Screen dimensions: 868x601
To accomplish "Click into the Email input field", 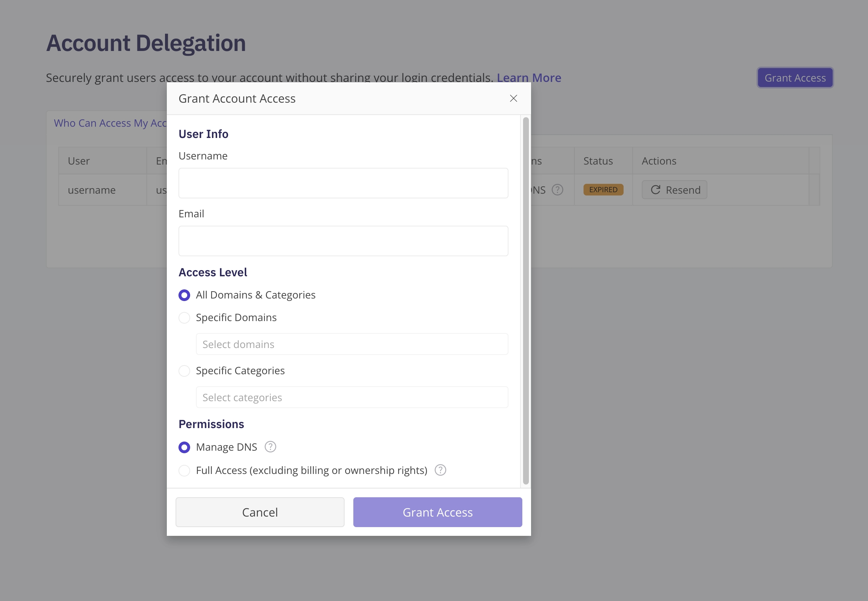I will click(x=343, y=241).
